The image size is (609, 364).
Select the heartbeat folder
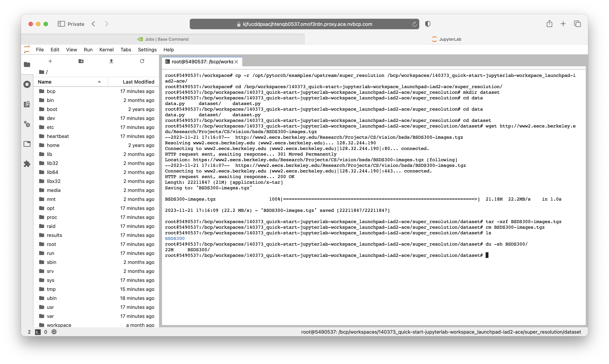pos(96,136)
